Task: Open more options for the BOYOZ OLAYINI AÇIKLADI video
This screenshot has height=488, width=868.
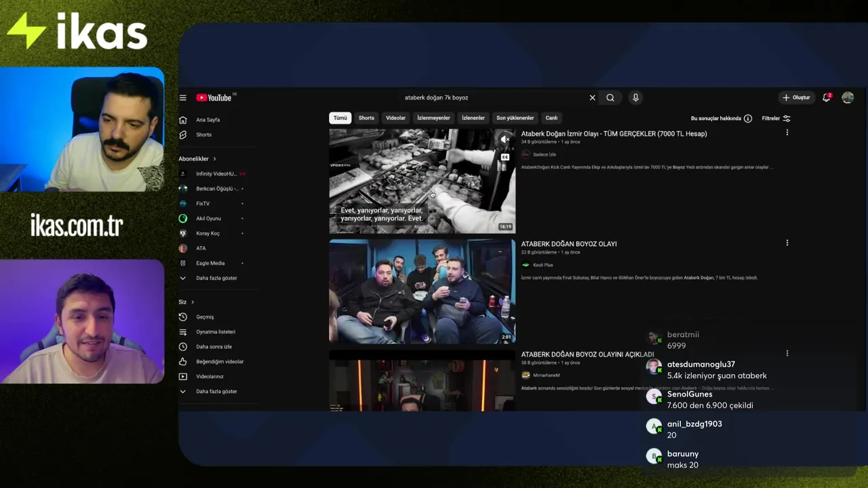Action: coord(787,353)
